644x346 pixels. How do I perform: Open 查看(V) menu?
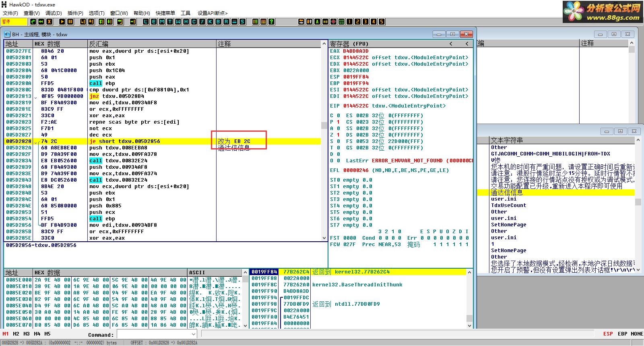[31, 13]
